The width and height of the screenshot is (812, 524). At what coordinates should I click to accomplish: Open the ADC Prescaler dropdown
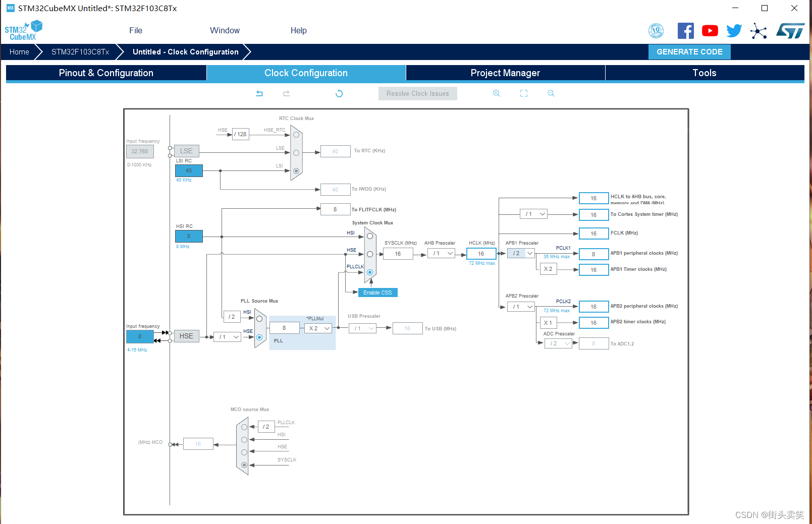[x=559, y=343]
